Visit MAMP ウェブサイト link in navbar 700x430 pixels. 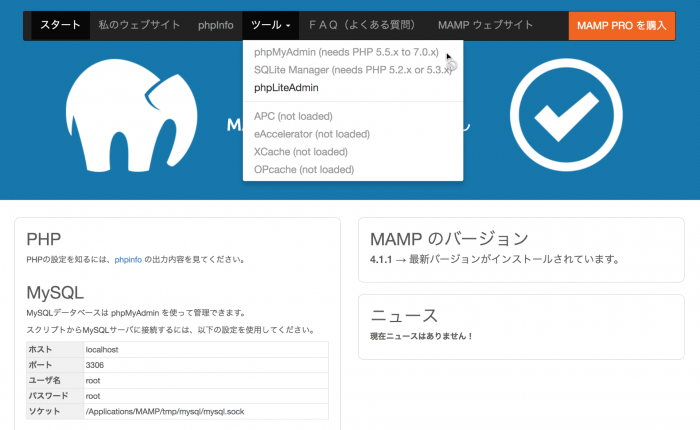pos(486,25)
